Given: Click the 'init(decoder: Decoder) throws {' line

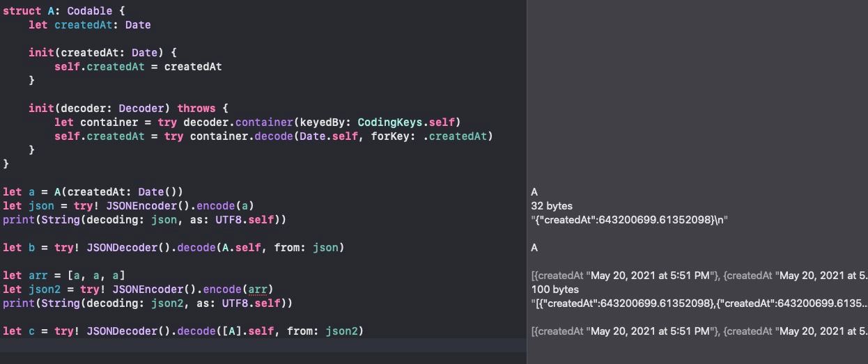Looking at the screenshot, I should pyautogui.click(x=128, y=109).
